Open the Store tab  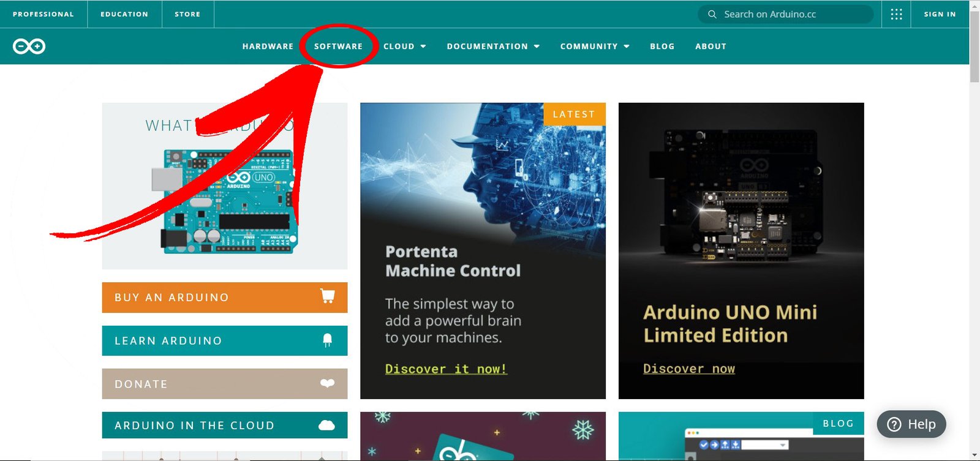pos(187,14)
